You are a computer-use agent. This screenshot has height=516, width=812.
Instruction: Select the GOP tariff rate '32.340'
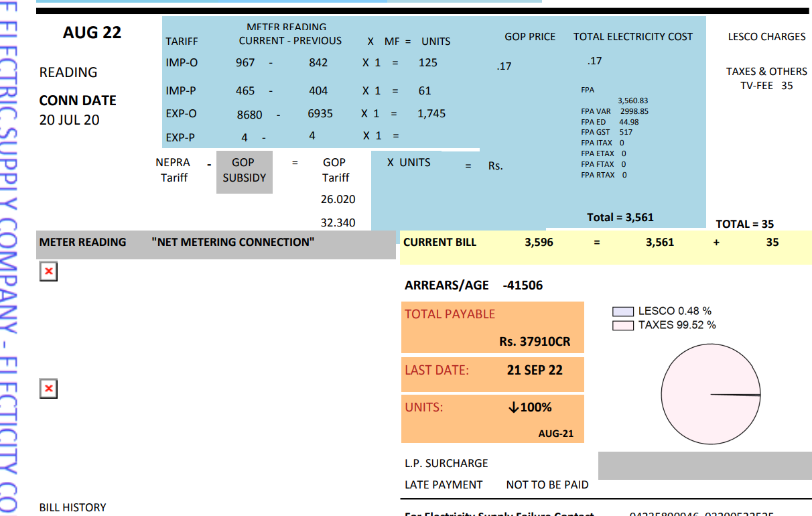[x=338, y=222]
